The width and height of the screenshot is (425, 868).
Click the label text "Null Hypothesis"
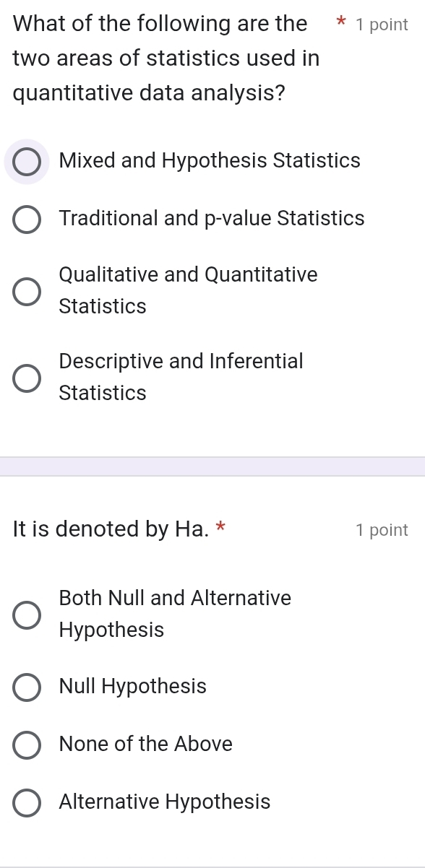(132, 687)
